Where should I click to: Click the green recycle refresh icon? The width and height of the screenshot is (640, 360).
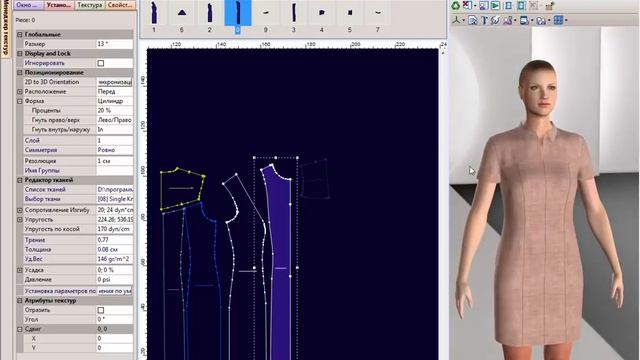(x=456, y=6)
